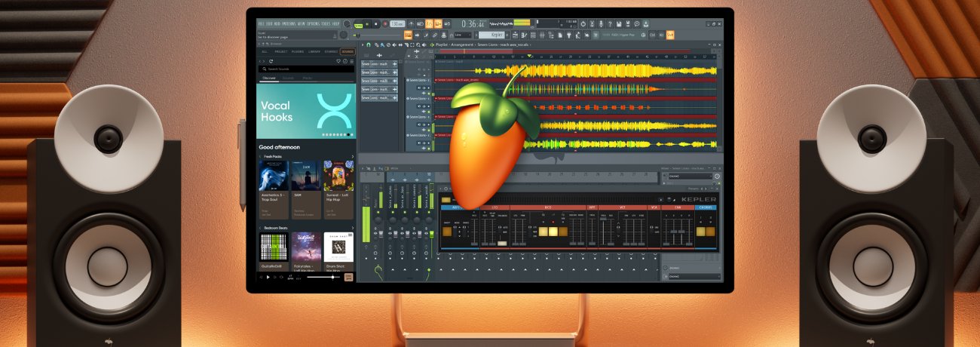
Task: Click the heart favorites icon in Sounds browser
Action: coord(338,61)
